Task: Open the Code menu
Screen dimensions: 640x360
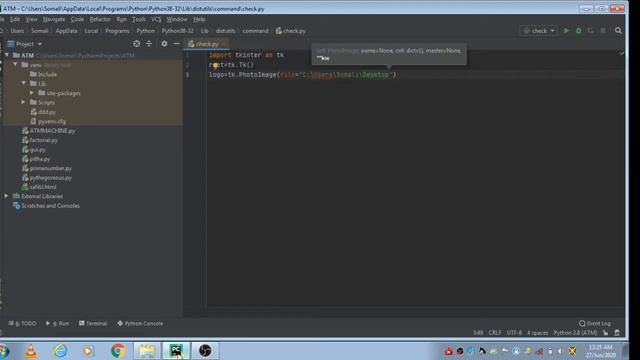Action: point(77,19)
